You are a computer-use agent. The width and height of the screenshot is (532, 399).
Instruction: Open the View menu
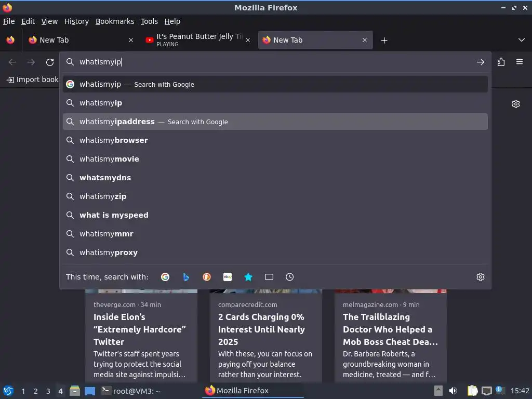pyautogui.click(x=49, y=21)
